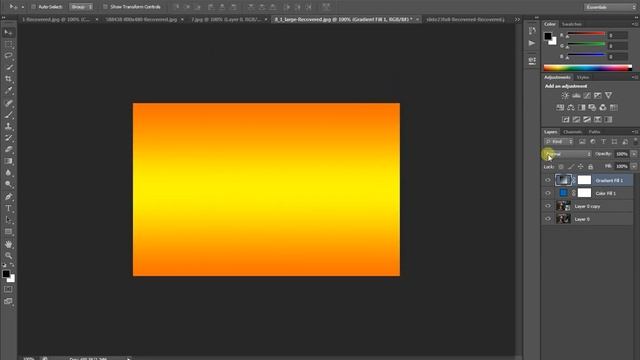
Task: Click the Color panel spectrum ramp
Action: (588, 68)
